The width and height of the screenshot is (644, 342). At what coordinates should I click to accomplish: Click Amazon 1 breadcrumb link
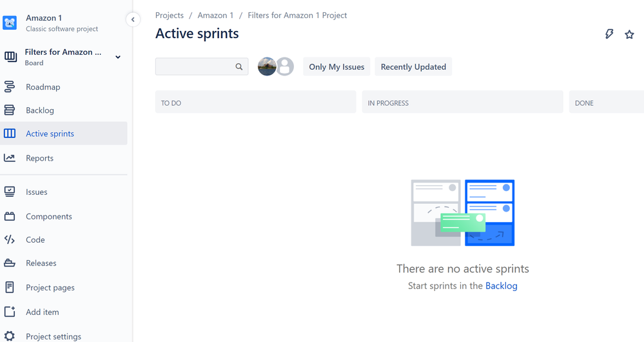(215, 15)
